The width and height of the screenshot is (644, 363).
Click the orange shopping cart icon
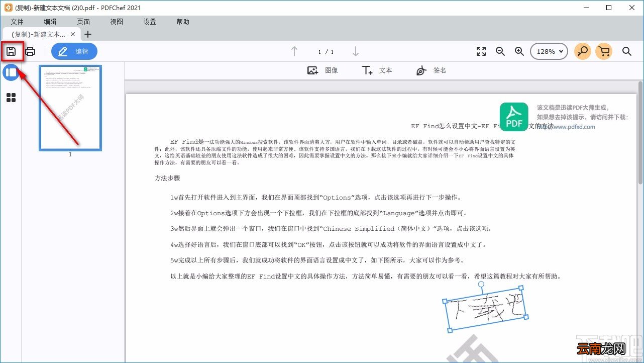coord(604,51)
